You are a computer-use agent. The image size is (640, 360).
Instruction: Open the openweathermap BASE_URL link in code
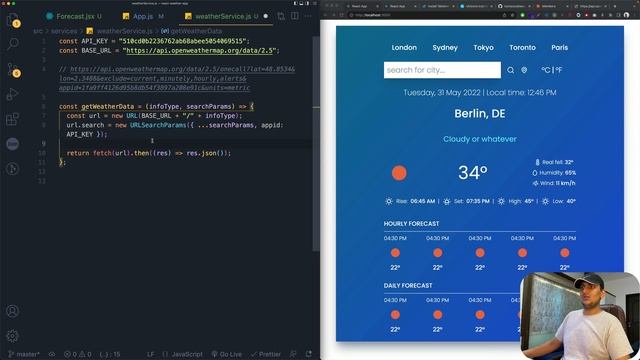point(199,51)
